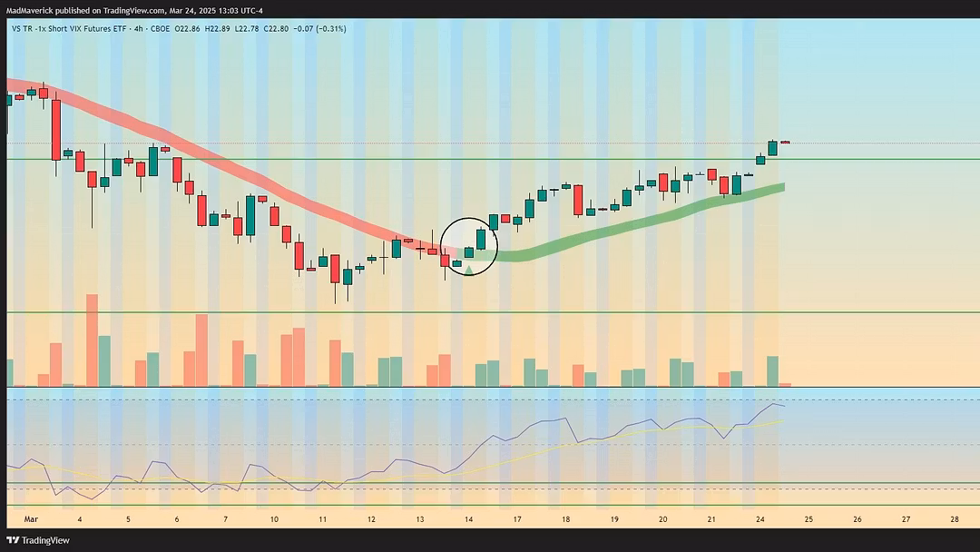Click the 'Mar' label on the time axis
980x552 pixels.
[x=31, y=519]
